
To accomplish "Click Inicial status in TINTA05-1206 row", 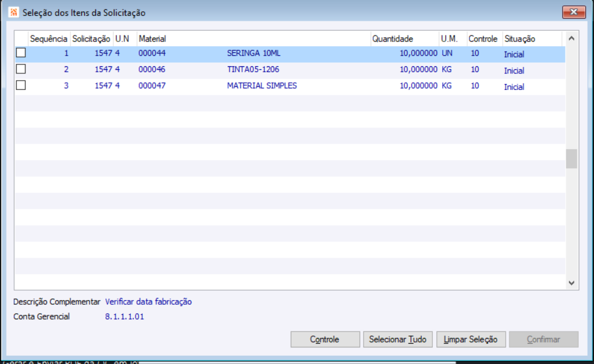I will pyautogui.click(x=514, y=71).
